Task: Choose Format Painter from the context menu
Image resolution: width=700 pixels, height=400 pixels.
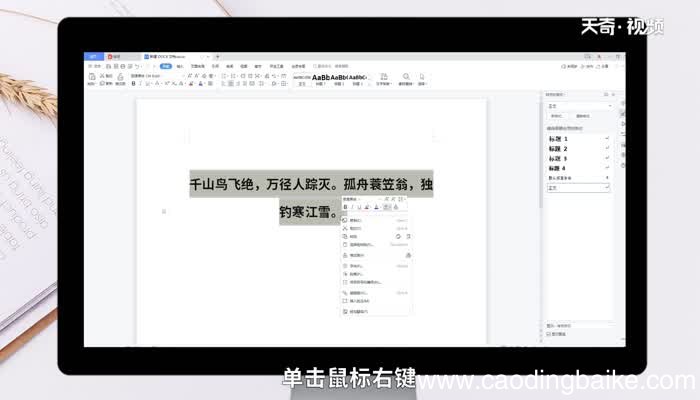Action: click(x=375, y=255)
